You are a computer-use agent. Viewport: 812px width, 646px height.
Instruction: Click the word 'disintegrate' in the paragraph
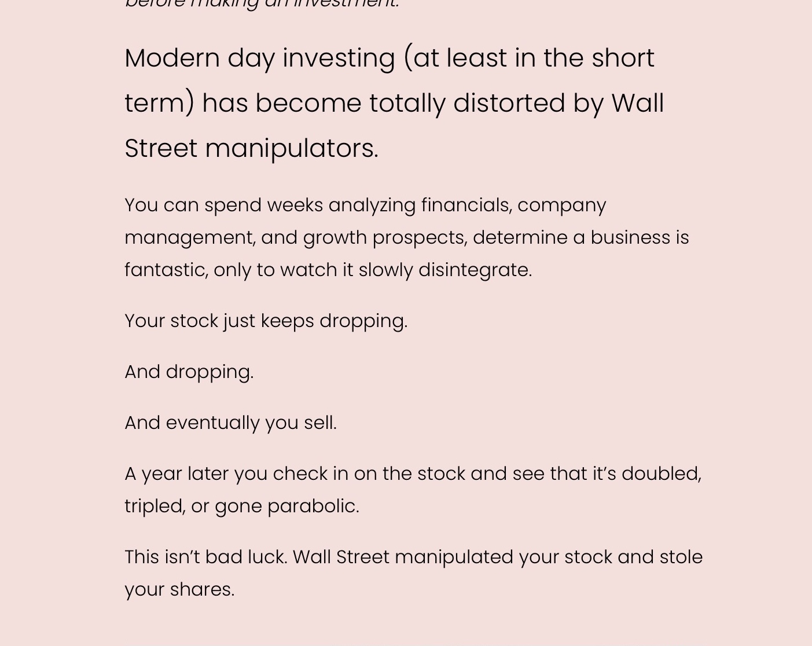tap(472, 270)
